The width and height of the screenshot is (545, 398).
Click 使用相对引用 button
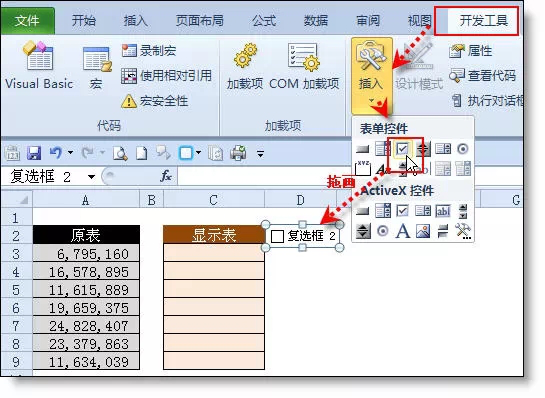click(x=166, y=76)
